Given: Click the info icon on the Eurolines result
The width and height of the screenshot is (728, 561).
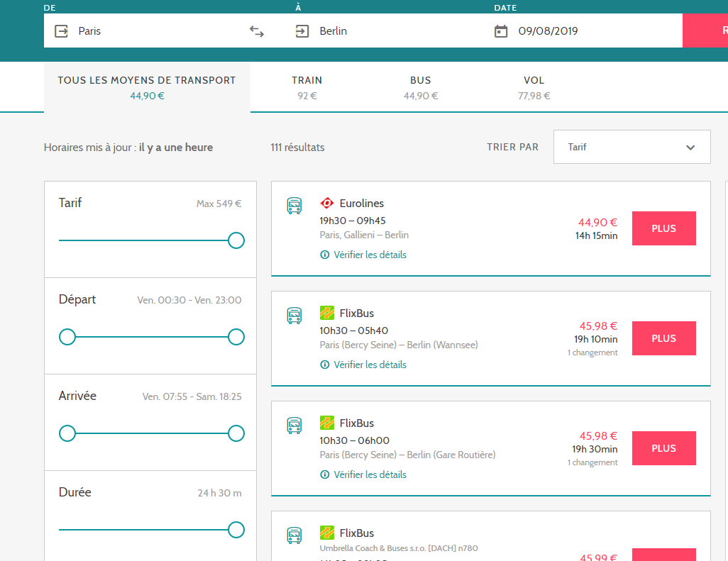Looking at the screenshot, I should coord(325,255).
